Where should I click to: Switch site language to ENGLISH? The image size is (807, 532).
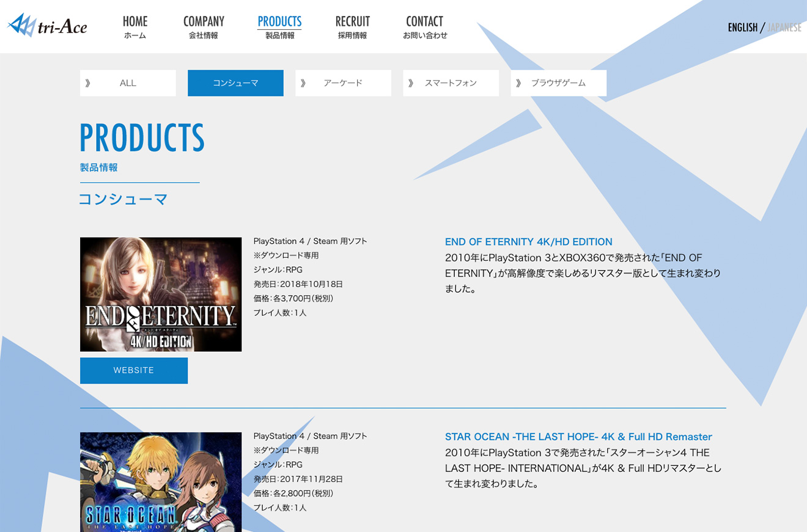point(743,27)
